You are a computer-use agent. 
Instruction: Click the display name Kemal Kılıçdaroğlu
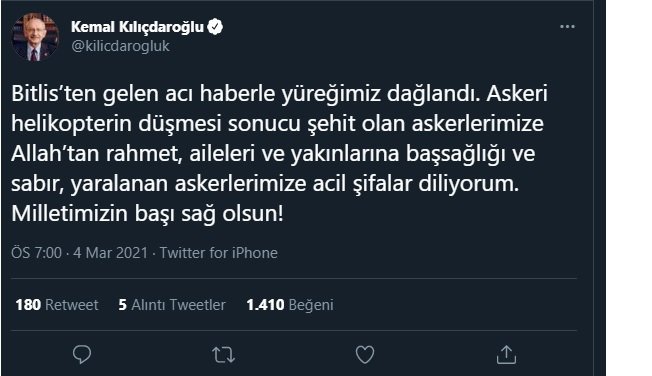[137, 27]
